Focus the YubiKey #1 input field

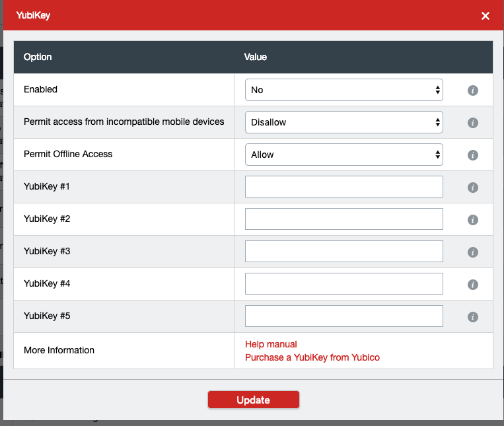click(344, 187)
